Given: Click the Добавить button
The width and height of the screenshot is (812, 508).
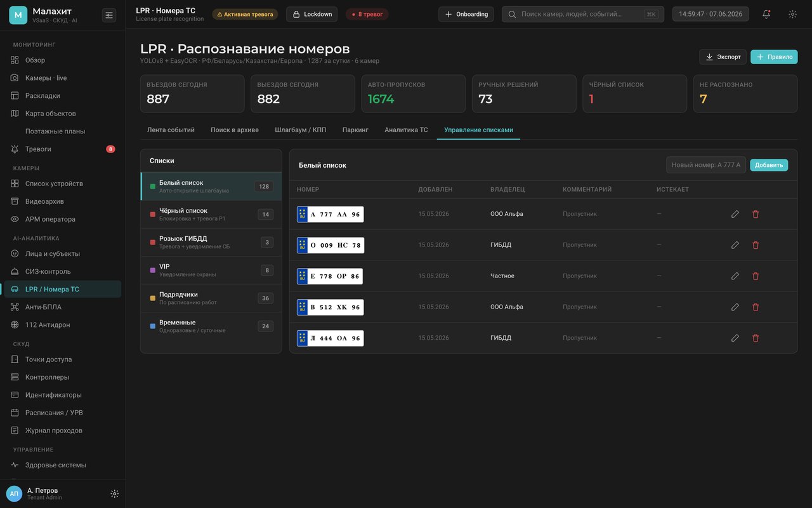Looking at the screenshot, I should (769, 164).
